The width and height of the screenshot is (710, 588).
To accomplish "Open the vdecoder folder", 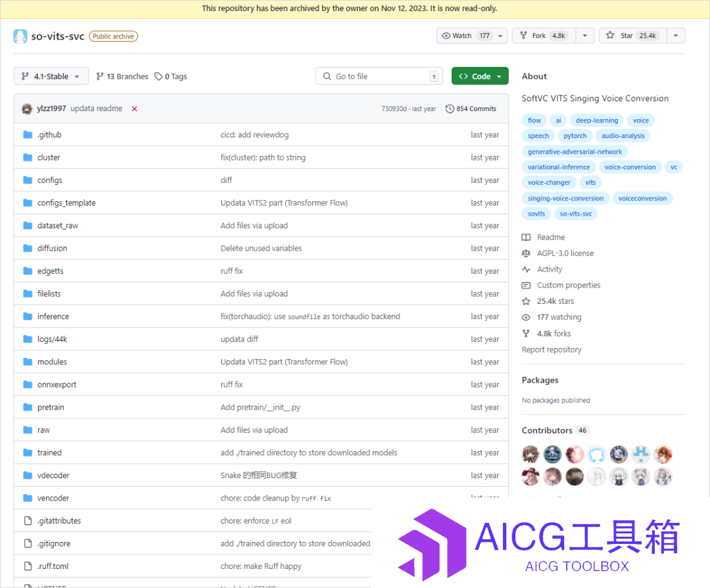I will pos(53,476).
